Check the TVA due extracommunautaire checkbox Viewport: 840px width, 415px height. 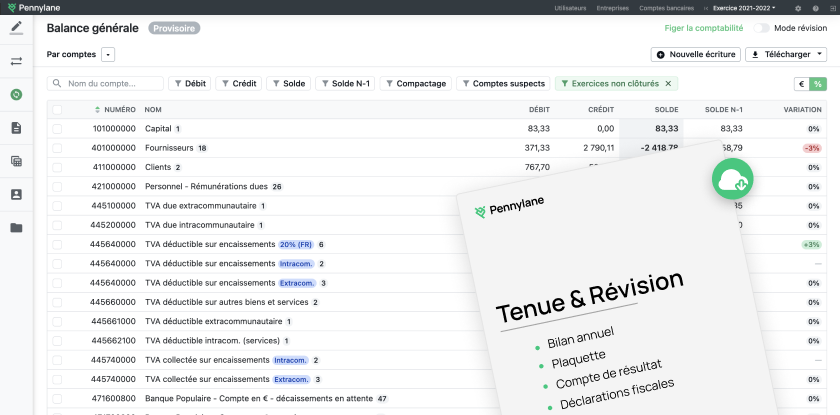(x=57, y=206)
